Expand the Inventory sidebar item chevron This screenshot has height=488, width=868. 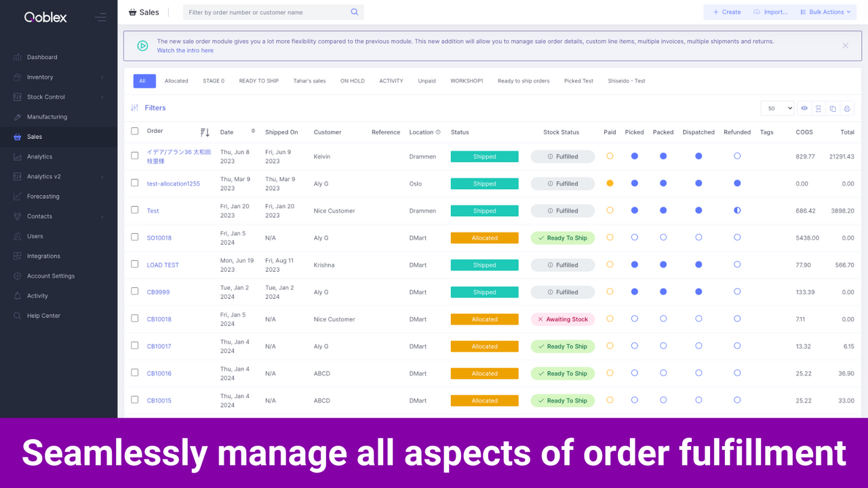point(103,77)
